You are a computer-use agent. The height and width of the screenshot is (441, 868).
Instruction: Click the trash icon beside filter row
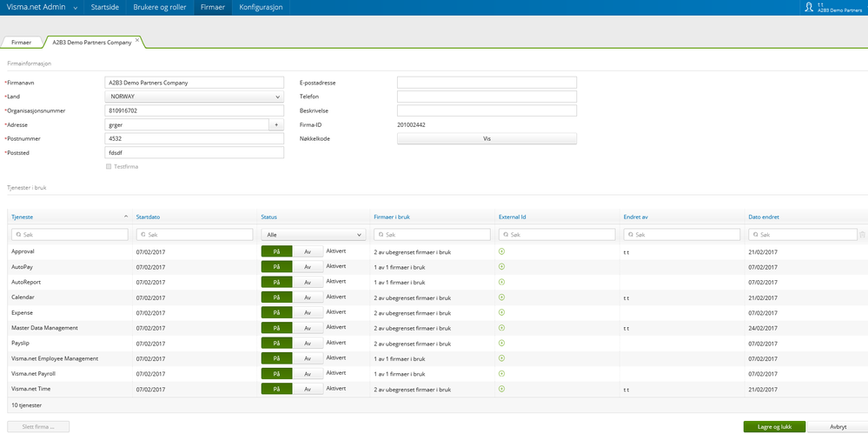coord(862,235)
